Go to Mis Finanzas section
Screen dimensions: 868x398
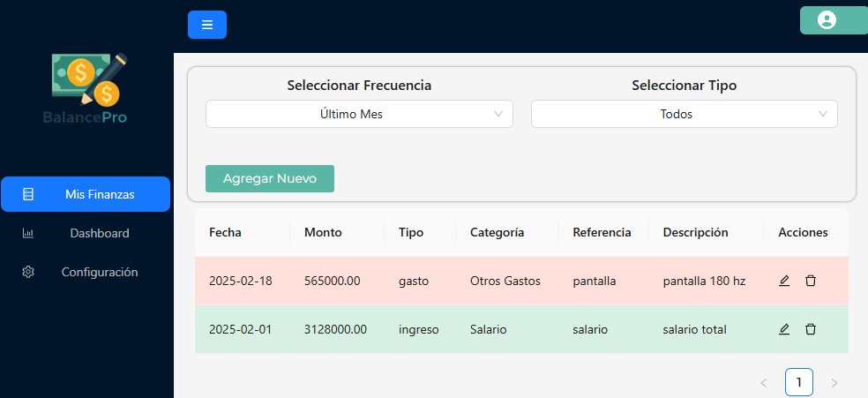click(86, 194)
